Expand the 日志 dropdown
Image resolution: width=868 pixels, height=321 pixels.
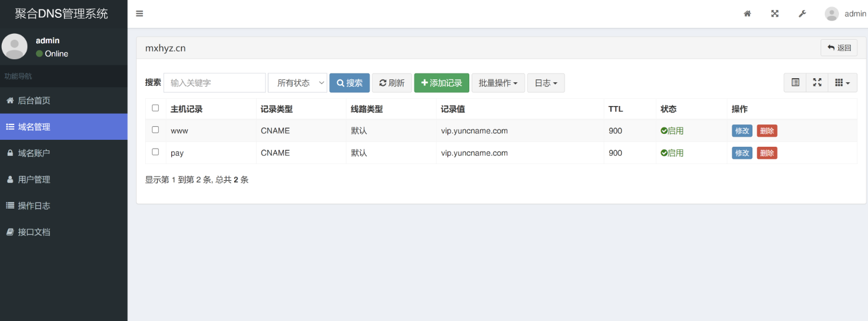(546, 83)
